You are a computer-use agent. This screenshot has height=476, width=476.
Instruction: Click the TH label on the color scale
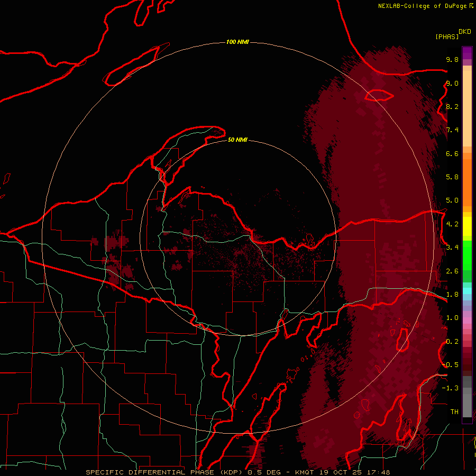coord(454,412)
